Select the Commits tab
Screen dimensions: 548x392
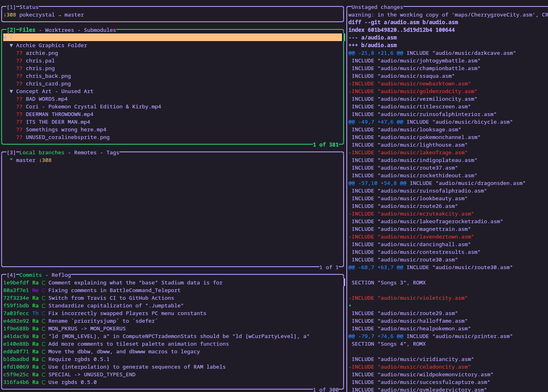pyautogui.click(x=31, y=275)
